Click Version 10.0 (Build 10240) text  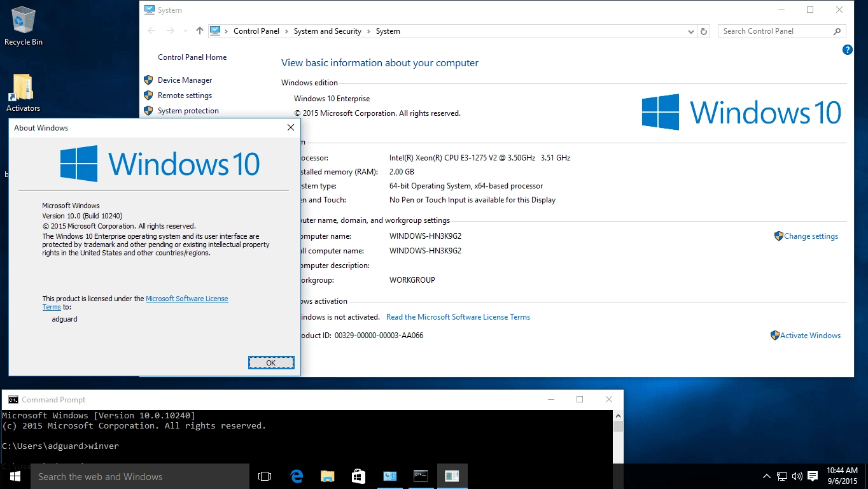[x=82, y=216]
